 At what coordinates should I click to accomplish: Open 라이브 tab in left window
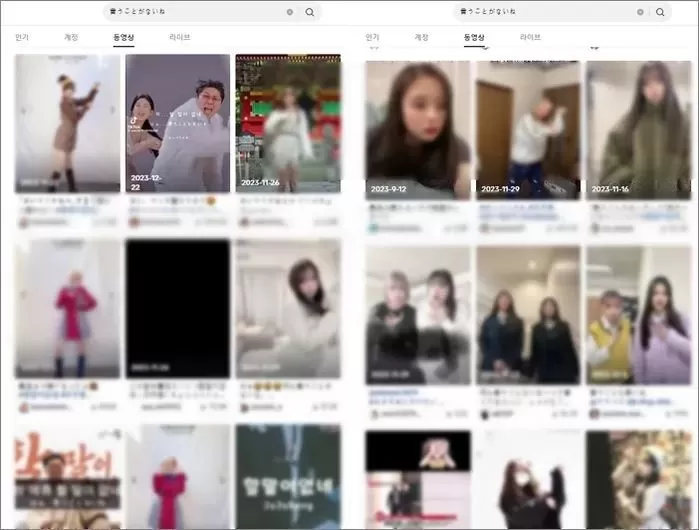tap(180, 37)
